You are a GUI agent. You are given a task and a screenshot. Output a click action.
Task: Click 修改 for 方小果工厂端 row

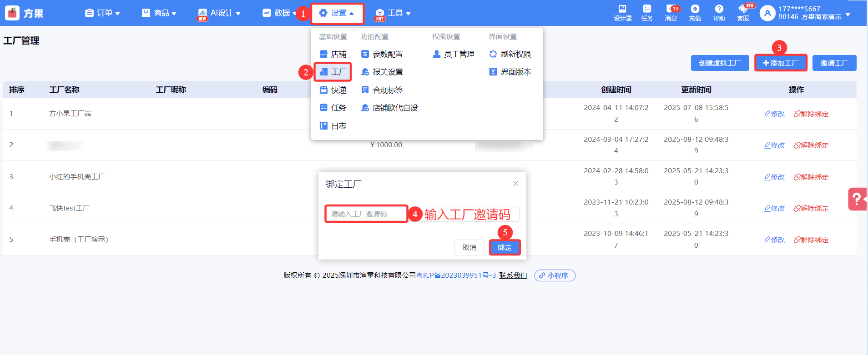[x=774, y=114]
